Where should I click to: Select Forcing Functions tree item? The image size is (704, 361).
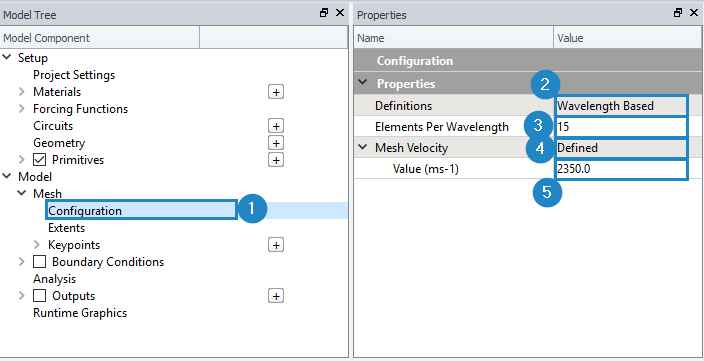80,109
